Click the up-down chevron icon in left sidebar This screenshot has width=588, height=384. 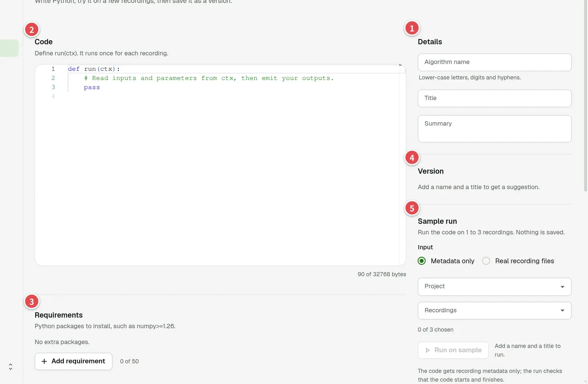click(x=10, y=367)
